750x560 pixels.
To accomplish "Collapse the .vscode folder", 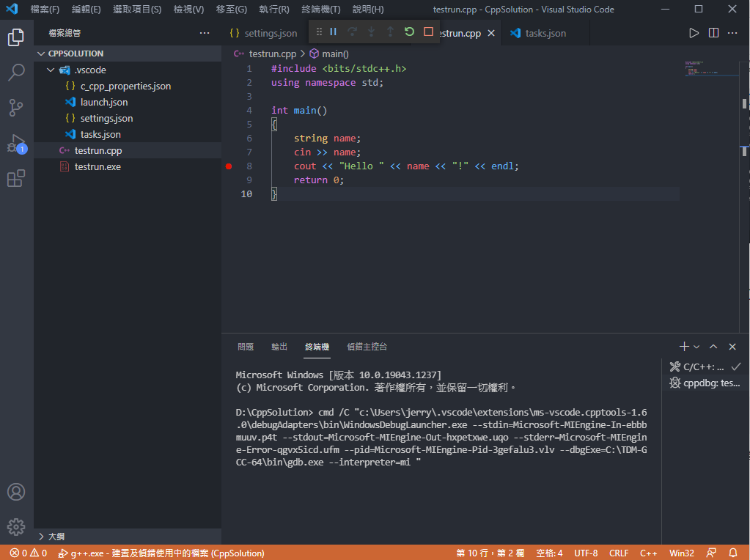I will [x=51, y=70].
